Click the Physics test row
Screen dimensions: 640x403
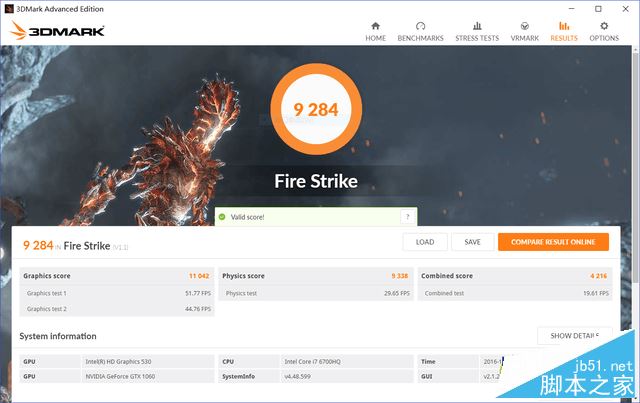pyautogui.click(x=316, y=293)
